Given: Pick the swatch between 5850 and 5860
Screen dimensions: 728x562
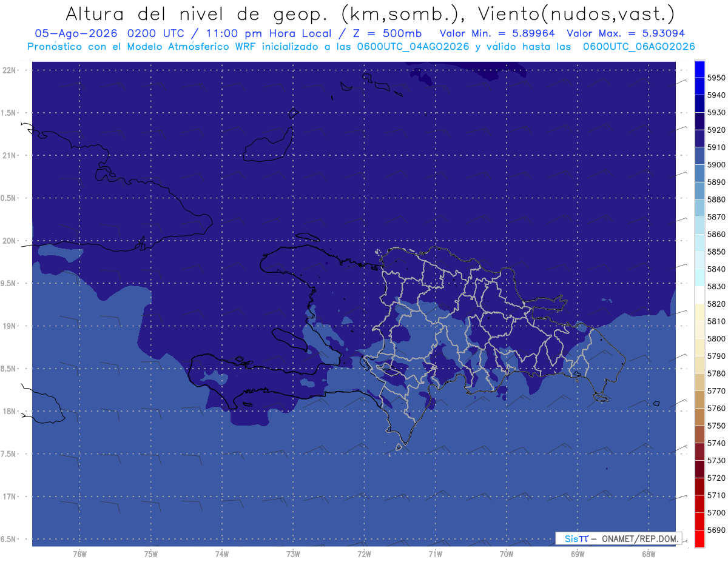Looking at the screenshot, I should coord(699,243).
